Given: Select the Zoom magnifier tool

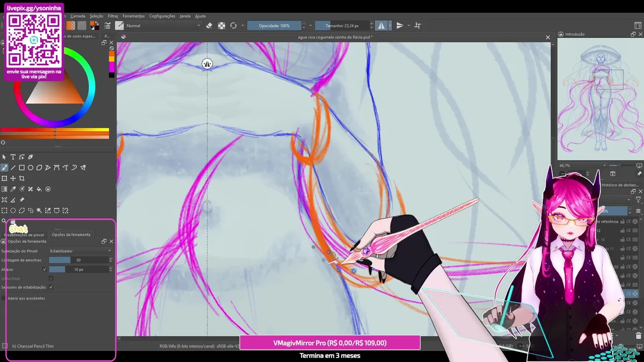Looking at the screenshot, I should pyautogui.click(x=5, y=221).
